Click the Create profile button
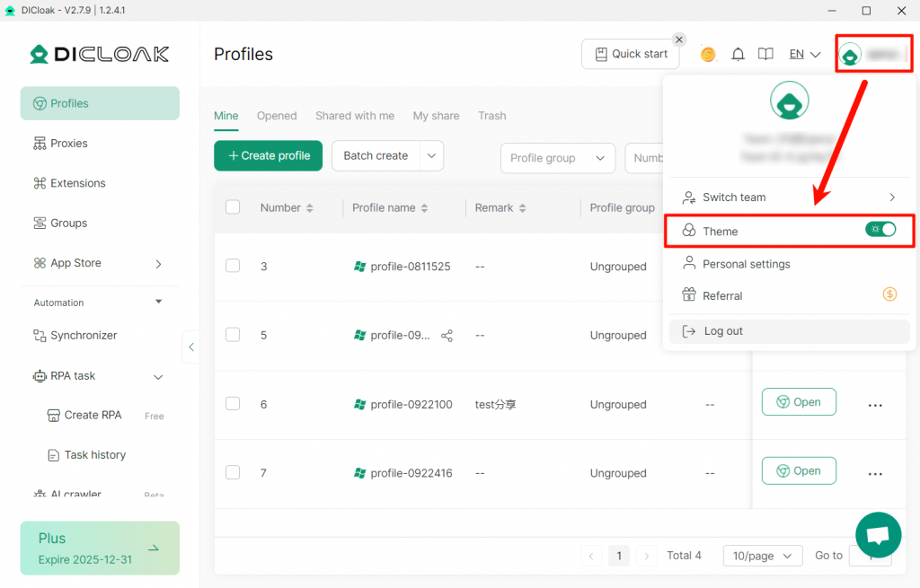Screen dimensions: 920x588 coord(268,155)
